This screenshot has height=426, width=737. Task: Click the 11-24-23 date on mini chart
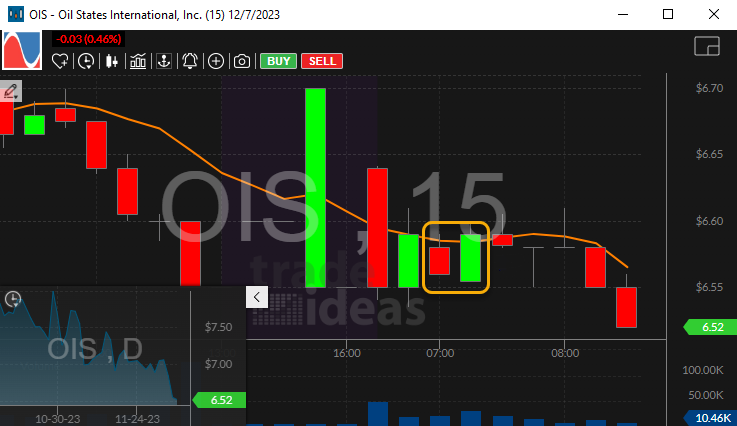[x=137, y=419]
